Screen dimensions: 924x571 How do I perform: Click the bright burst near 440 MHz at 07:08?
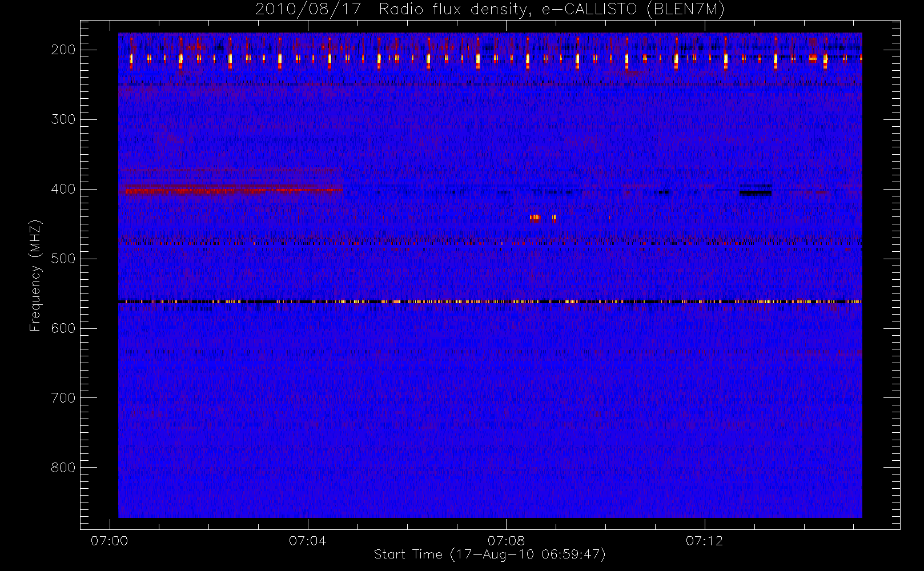coord(535,217)
